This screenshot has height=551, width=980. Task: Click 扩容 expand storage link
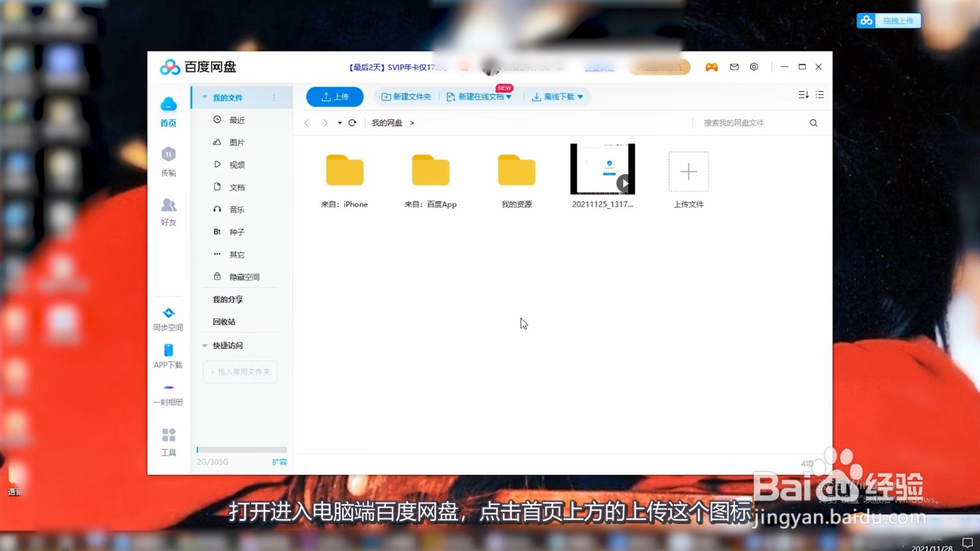pos(279,462)
